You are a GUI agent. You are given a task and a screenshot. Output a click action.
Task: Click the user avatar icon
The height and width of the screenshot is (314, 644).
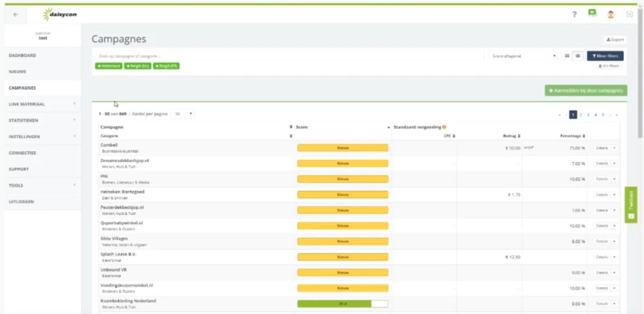[610, 14]
